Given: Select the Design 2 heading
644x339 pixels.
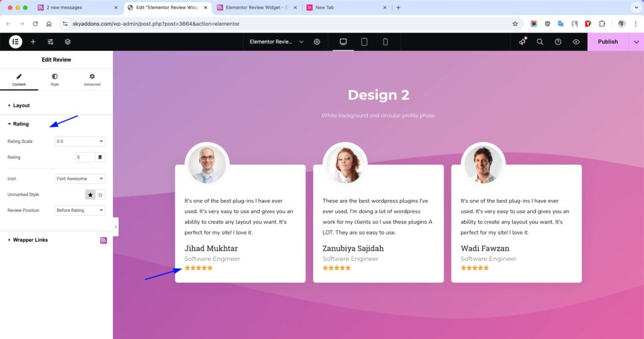Looking at the screenshot, I should pyautogui.click(x=378, y=95).
